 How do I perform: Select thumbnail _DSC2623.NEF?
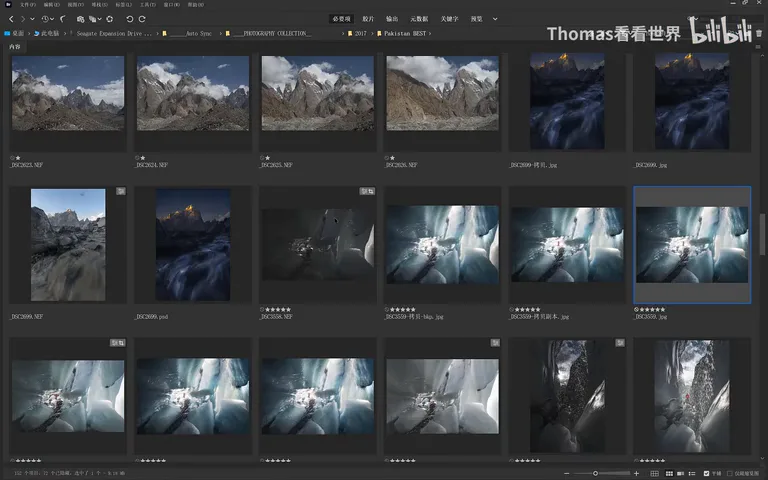click(68, 93)
